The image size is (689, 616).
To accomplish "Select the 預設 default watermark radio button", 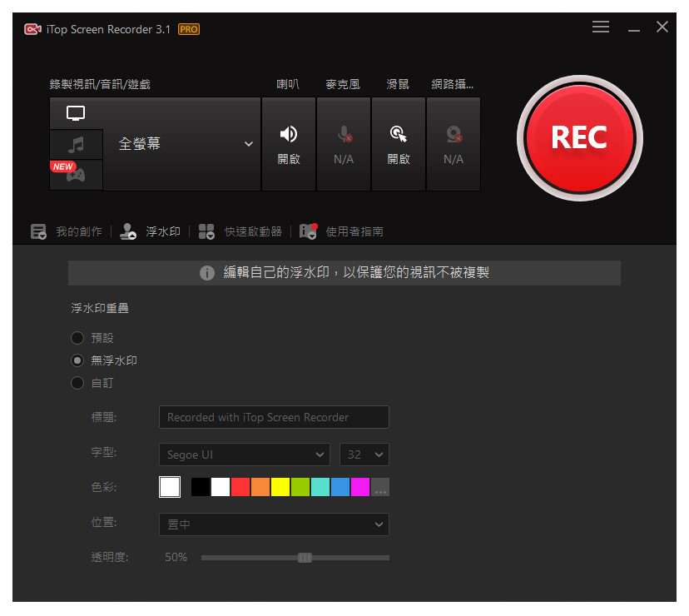I will point(77,338).
